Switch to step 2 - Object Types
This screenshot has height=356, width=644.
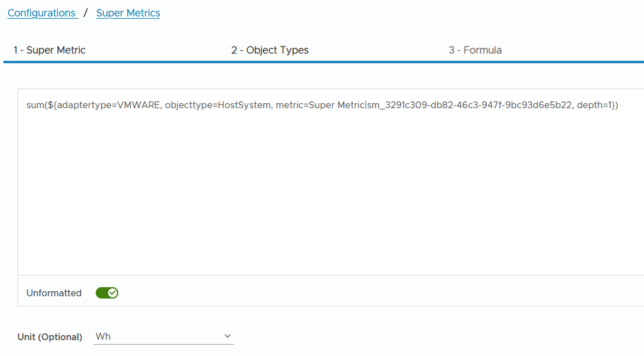click(x=269, y=50)
